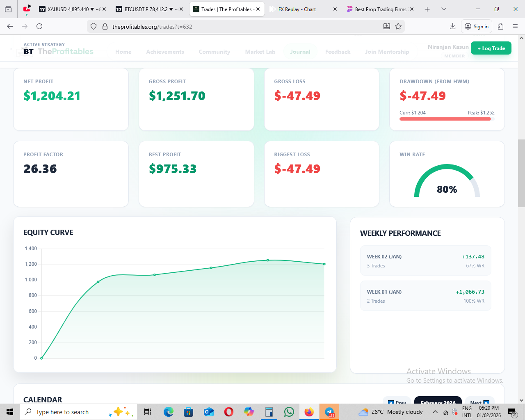Show hidden system tray icons
Viewport: 525px width, 420px height.
click(x=435, y=412)
